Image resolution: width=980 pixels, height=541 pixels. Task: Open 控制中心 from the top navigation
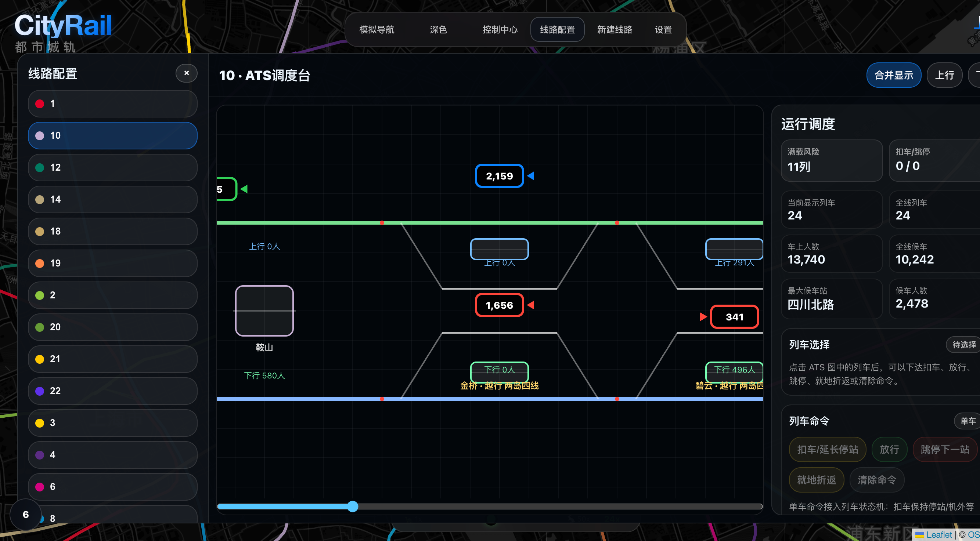click(500, 30)
